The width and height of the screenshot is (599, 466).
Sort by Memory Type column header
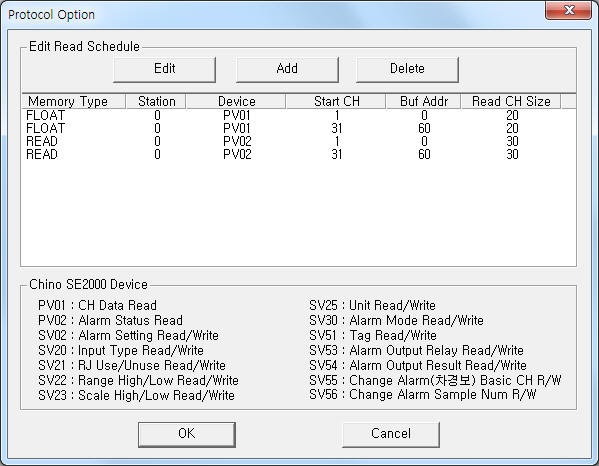tap(74, 102)
